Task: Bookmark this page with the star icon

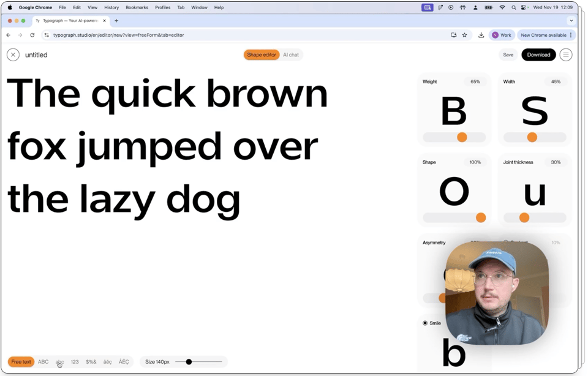Action: 465,36
